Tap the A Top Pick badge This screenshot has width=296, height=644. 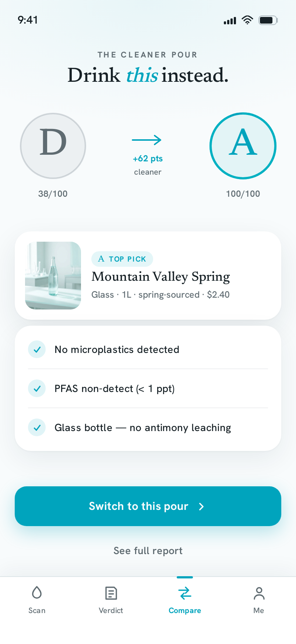(x=122, y=259)
